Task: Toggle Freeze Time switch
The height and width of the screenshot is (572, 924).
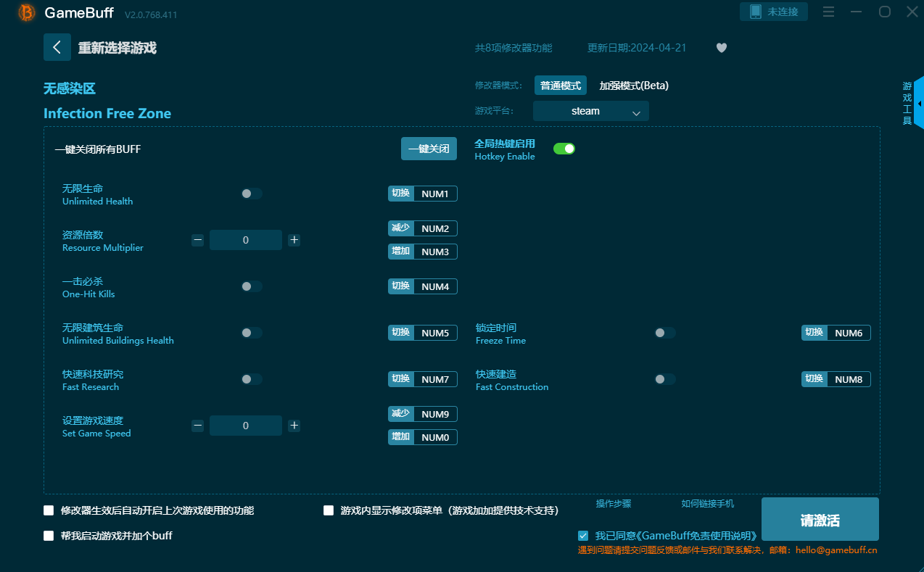Action: 665,333
